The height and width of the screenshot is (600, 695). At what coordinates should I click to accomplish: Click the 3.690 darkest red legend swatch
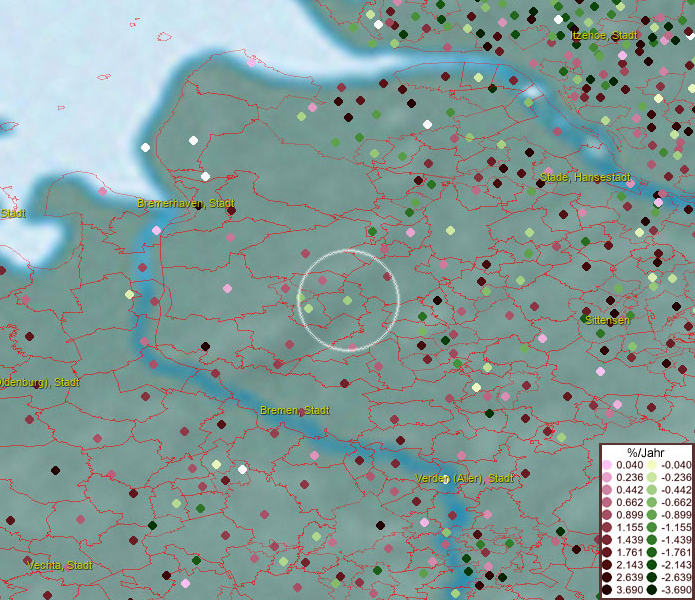click(607, 590)
